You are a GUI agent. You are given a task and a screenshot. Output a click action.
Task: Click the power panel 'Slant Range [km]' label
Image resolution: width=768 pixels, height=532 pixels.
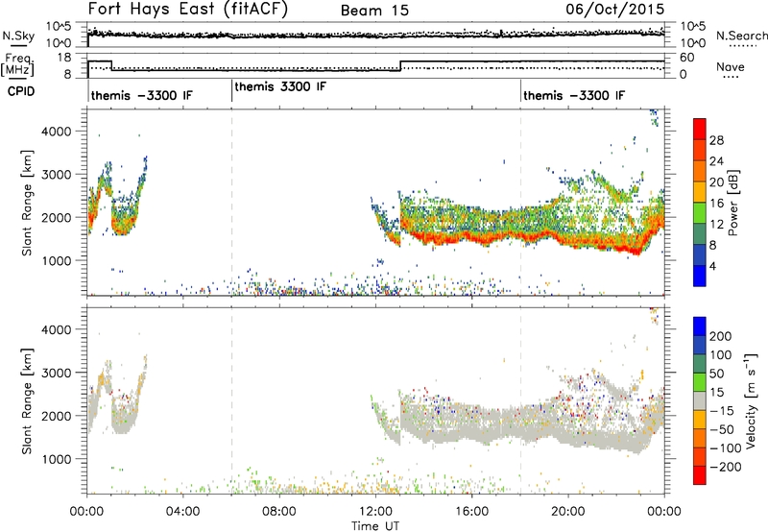[x=27, y=203]
